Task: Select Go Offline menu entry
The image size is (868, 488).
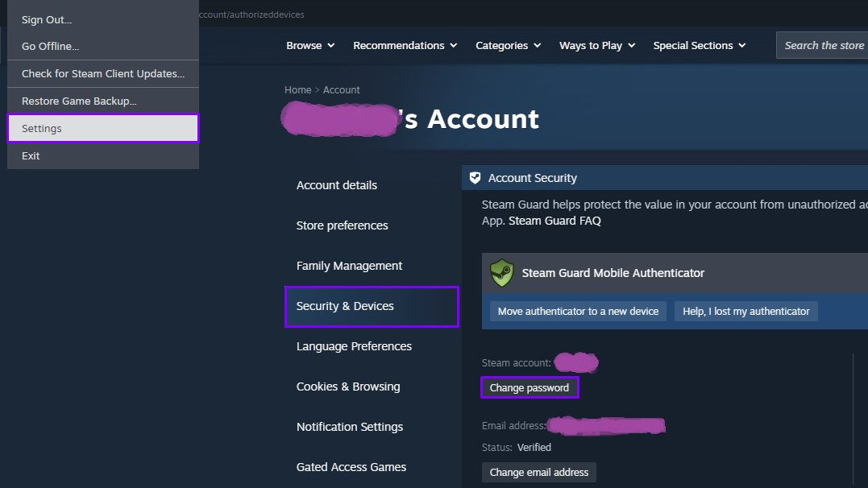Action: point(50,47)
